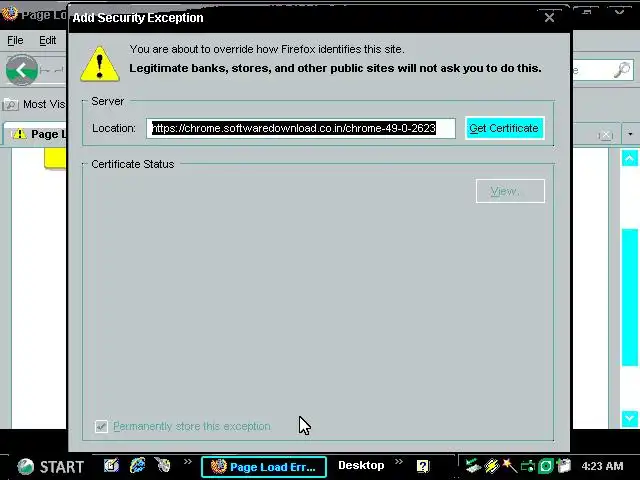Click the first quick launch icon on the taskbar
The height and width of the screenshot is (480, 640).
coord(111,465)
